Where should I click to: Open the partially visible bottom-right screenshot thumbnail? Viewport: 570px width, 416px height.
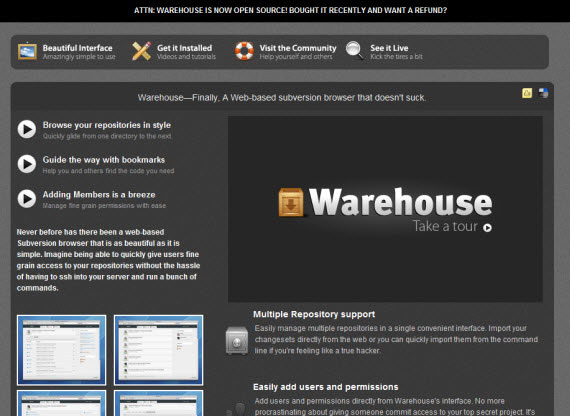(x=158, y=403)
